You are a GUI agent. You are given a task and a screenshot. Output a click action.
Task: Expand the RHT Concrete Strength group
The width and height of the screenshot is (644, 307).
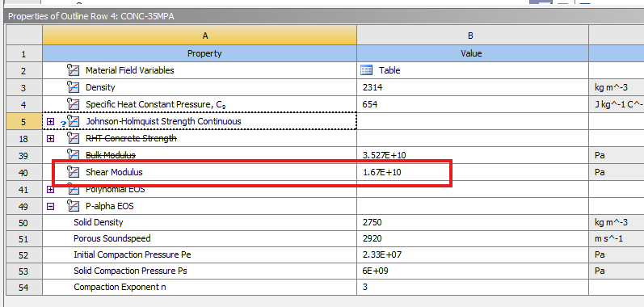click(51, 139)
